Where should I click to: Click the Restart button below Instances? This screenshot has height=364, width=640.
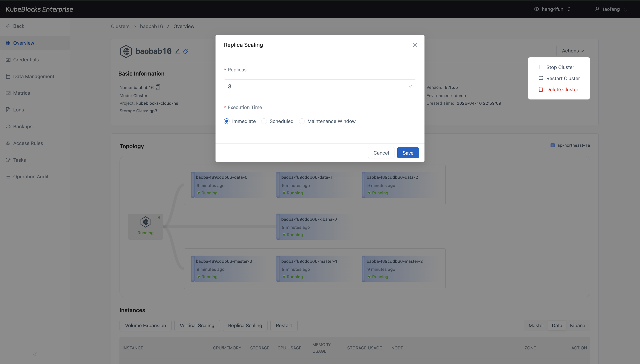(x=284, y=325)
